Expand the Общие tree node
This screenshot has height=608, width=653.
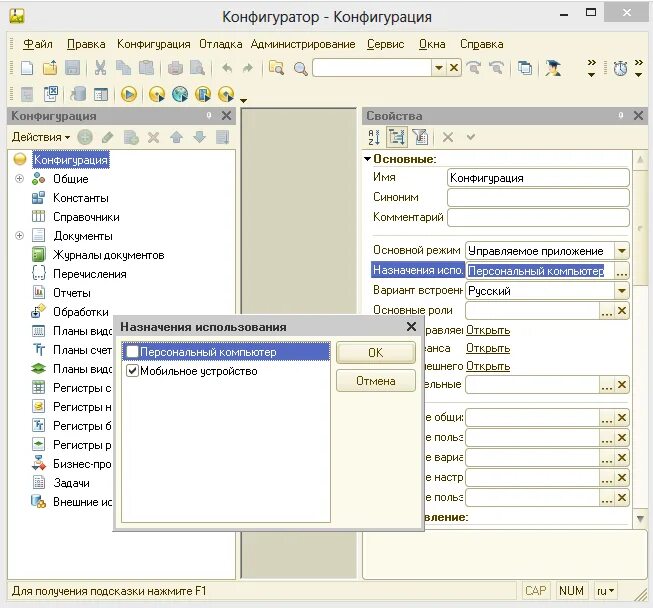pos(19,179)
